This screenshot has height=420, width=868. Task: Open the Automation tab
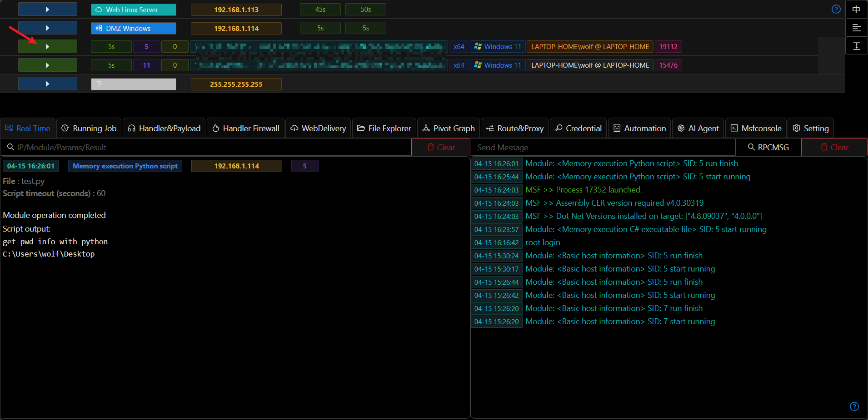pos(639,128)
